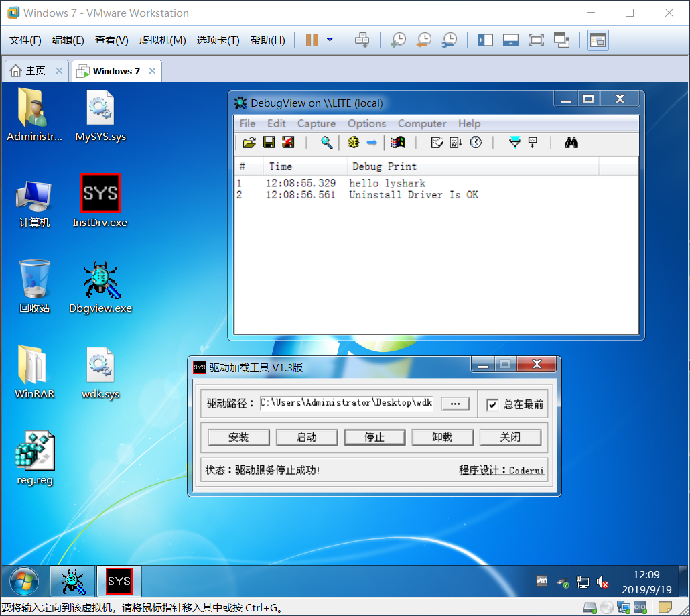Open the Capture menu in DebugView
Image resolution: width=690 pixels, height=616 pixels.
[x=316, y=123]
